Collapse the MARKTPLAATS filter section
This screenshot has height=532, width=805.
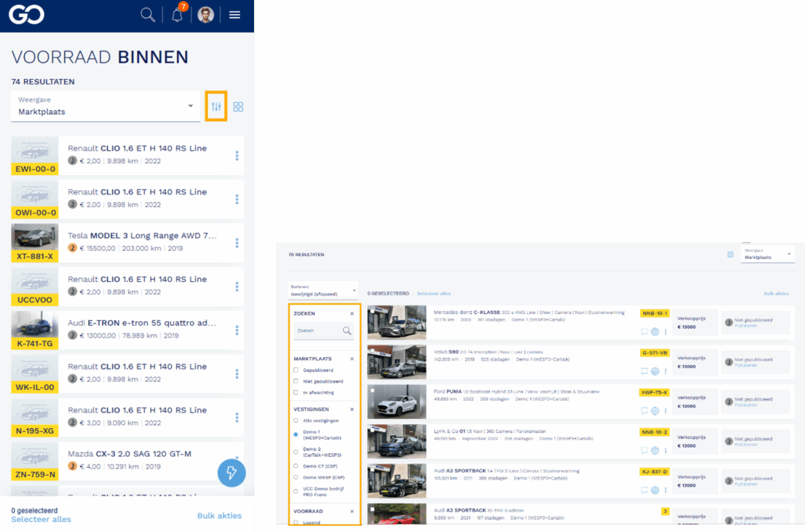pyautogui.click(x=352, y=359)
